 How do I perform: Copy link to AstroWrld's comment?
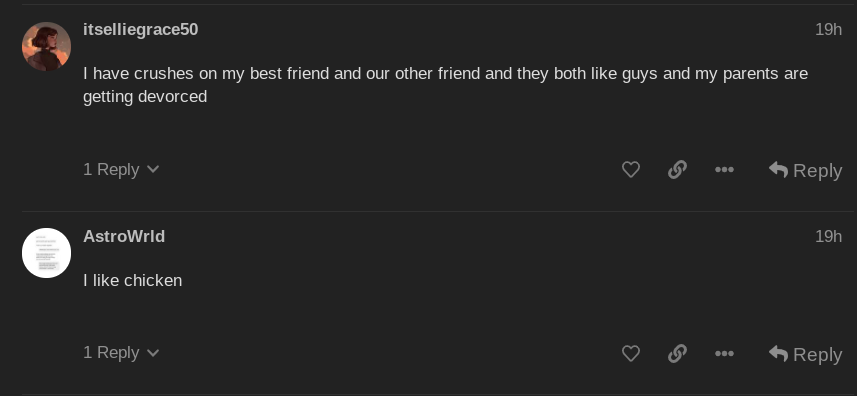677,353
